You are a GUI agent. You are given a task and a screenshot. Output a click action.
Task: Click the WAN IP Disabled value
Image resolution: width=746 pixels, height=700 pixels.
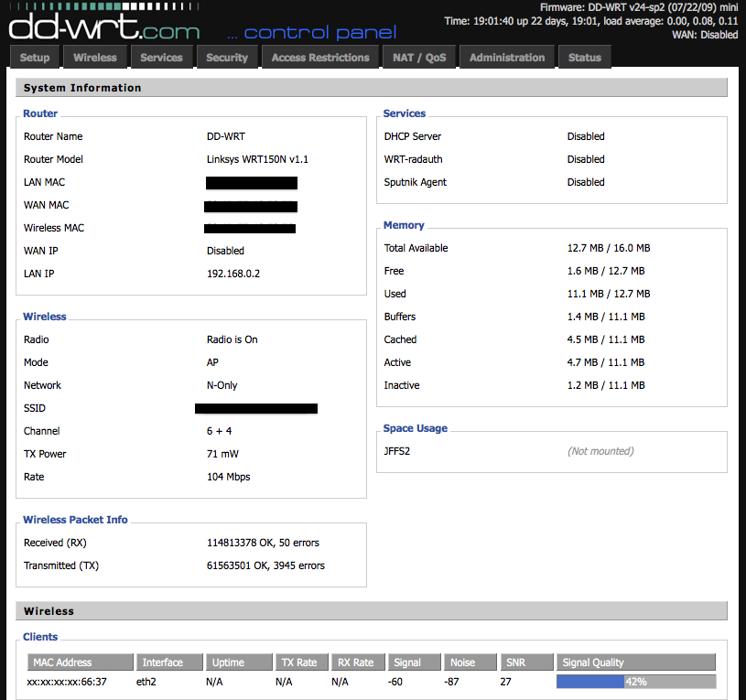pyautogui.click(x=225, y=251)
